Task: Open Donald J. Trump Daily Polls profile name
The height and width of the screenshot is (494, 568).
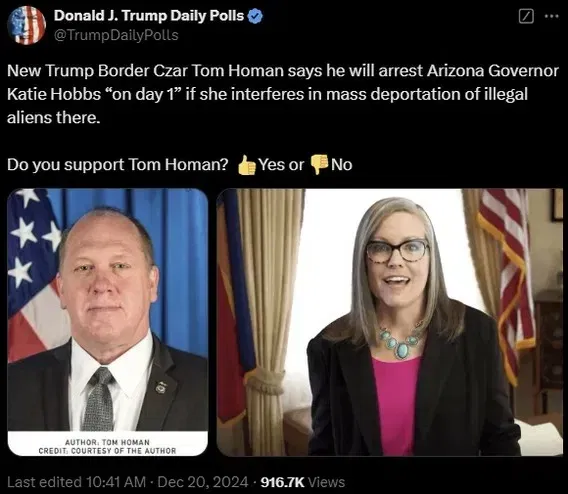Action: tap(149, 16)
